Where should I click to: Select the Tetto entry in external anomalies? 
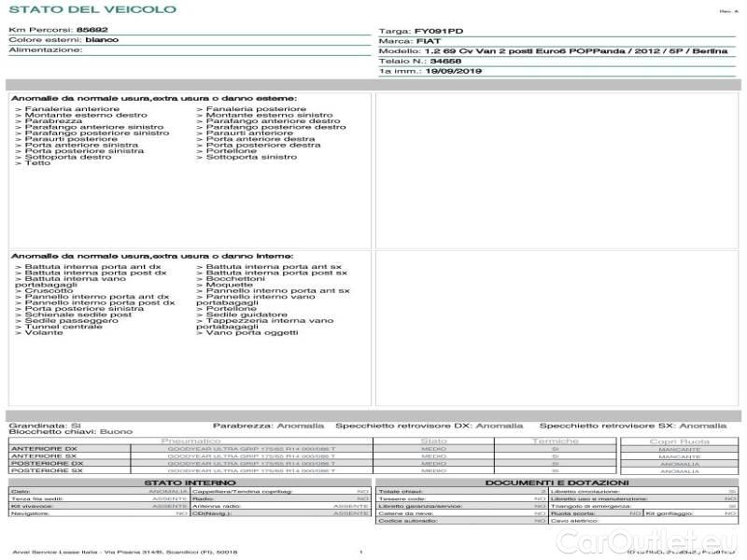[37, 163]
